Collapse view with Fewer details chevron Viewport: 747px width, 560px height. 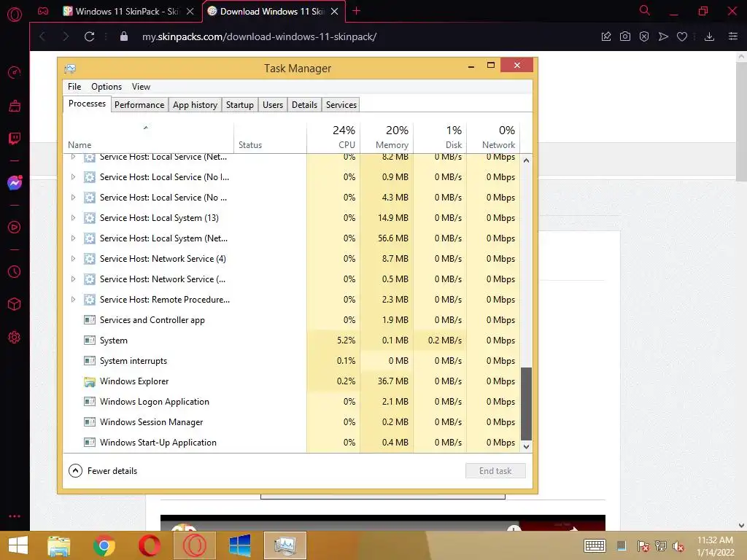coord(75,471)
